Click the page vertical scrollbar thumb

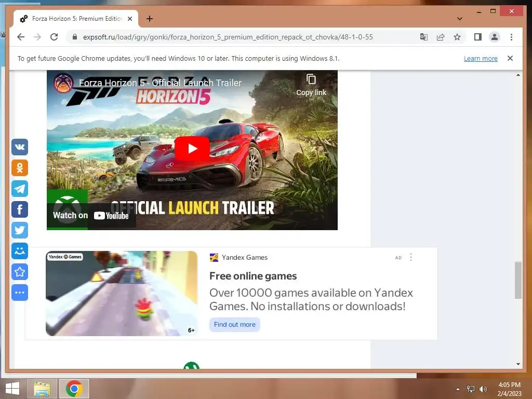click(x=518, y=280)
